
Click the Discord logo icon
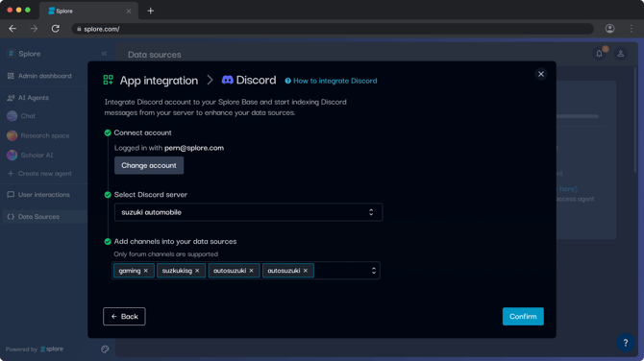(227, 80)
